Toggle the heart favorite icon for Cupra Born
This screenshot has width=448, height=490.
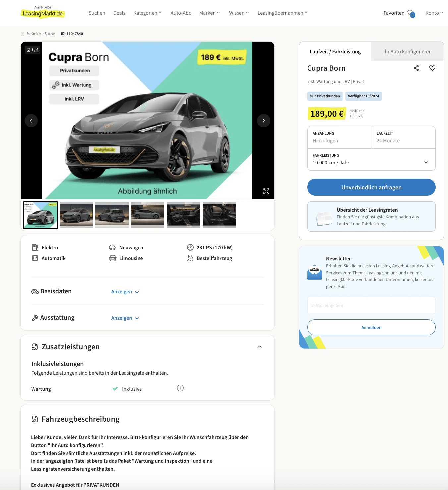pyautogui.click(x=432, y=68)
